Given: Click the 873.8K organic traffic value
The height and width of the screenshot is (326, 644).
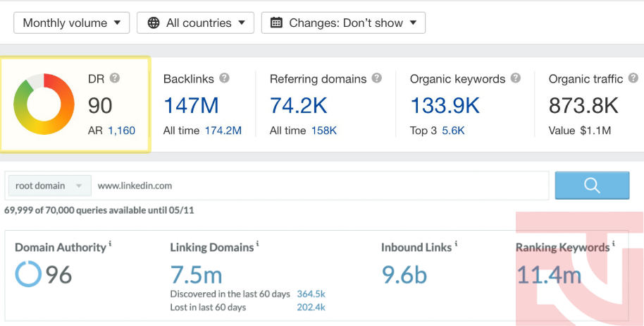Looking at the screenshot, I should point(583,105).
